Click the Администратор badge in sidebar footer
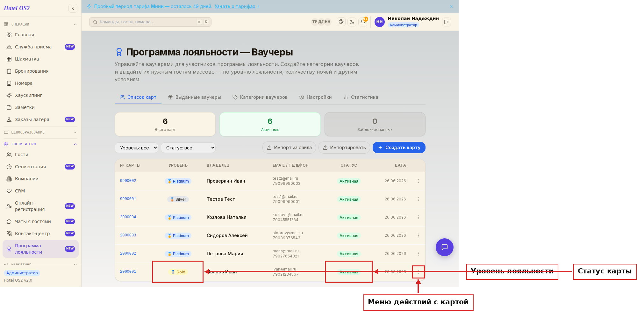644x318 pixels. coord(22,273)
